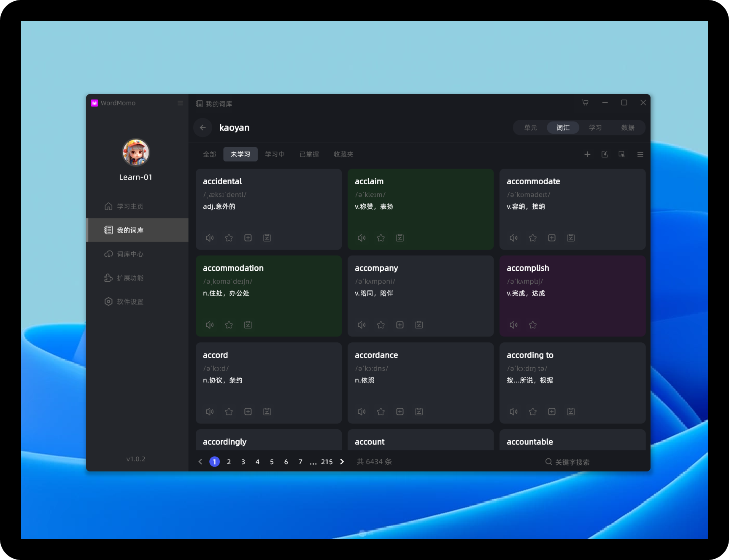729x560 pixels.
Task: Play pronunciation for according to
Action: [513, 412]
